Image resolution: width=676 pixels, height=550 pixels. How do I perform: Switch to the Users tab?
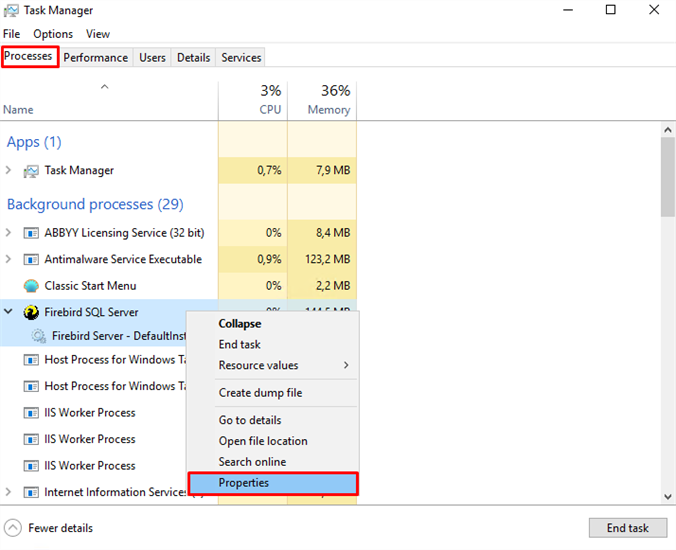[152, 57]
